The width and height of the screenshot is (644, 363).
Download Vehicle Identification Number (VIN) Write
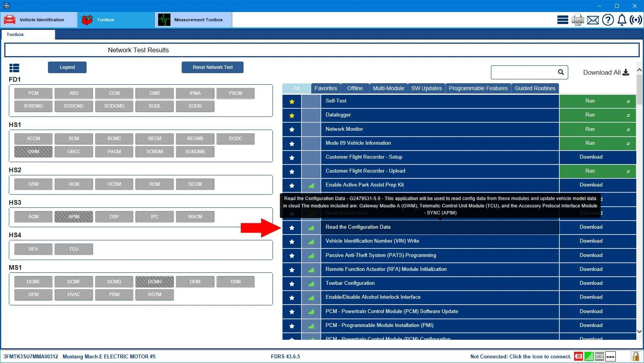point(598,241)
